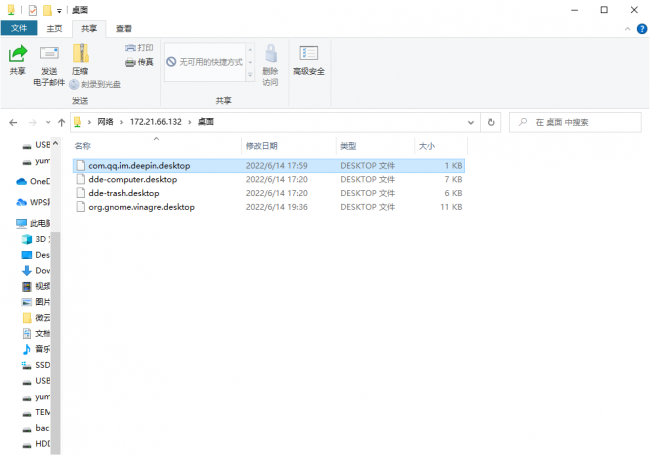Open the TEM drive in sidebar
Viewport: 650px width, 455px height.
pyautogui.click(x=36, y=412)
